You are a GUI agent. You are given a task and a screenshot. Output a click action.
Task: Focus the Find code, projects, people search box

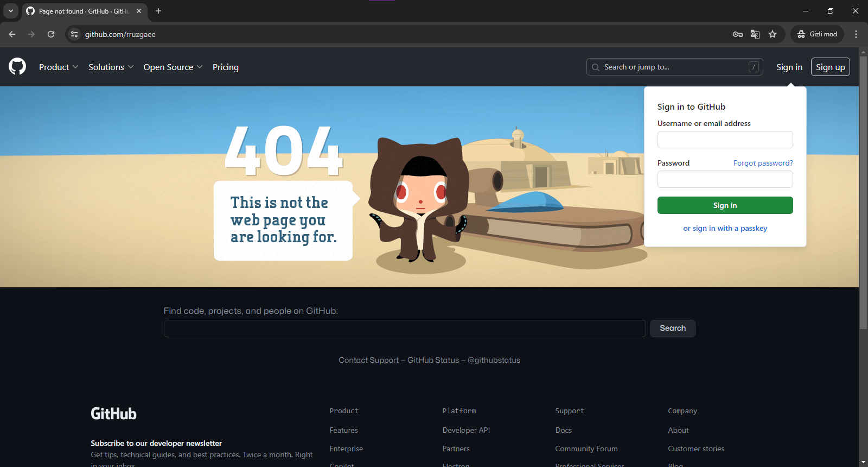[x=405, y=329]
